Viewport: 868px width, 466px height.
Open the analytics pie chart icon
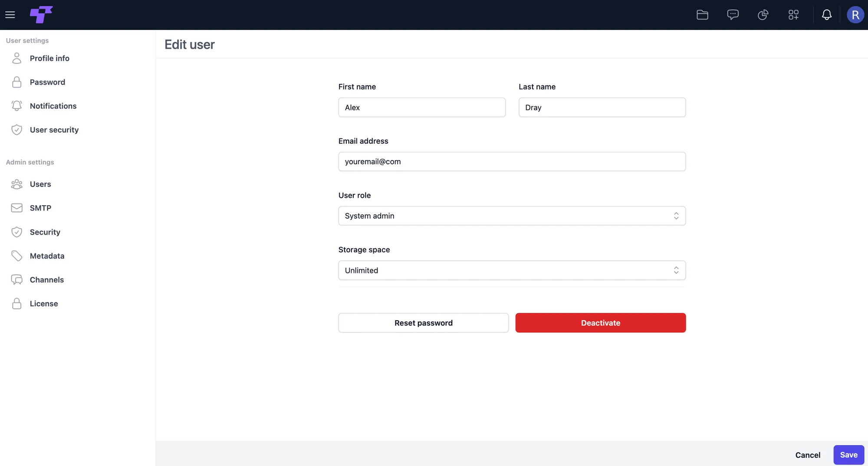pos(763,15)
